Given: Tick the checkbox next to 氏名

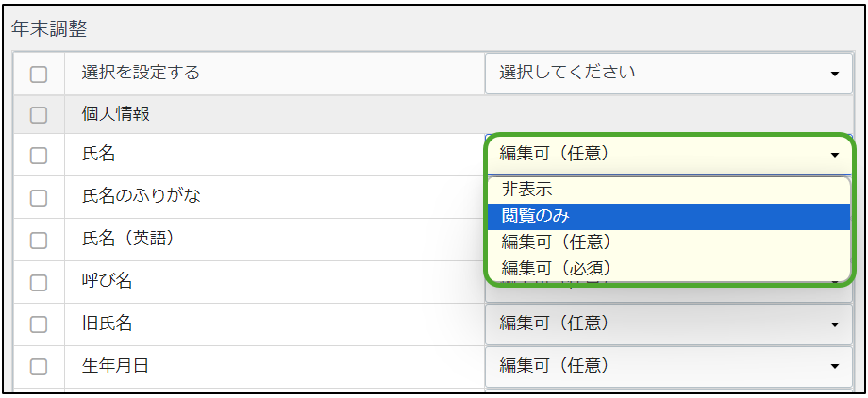Looking at the screenshot, I should [x=38, y=156].
